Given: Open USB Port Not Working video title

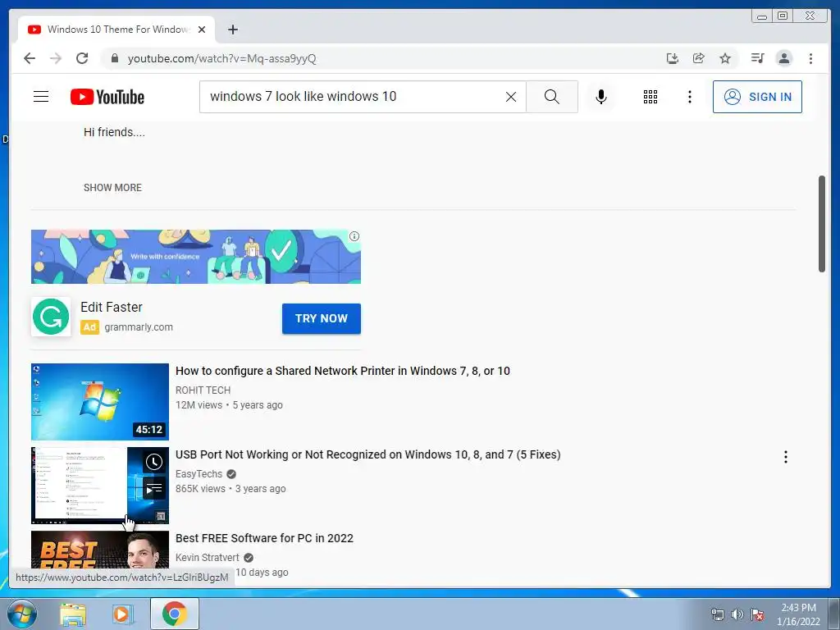Looking at the screenshot, I should (x=368, y=454).
